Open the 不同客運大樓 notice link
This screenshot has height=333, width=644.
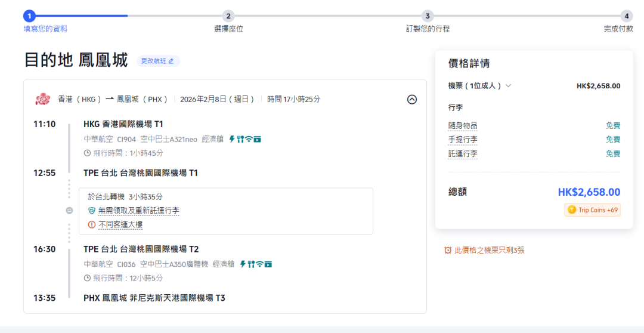pos(120,224)
